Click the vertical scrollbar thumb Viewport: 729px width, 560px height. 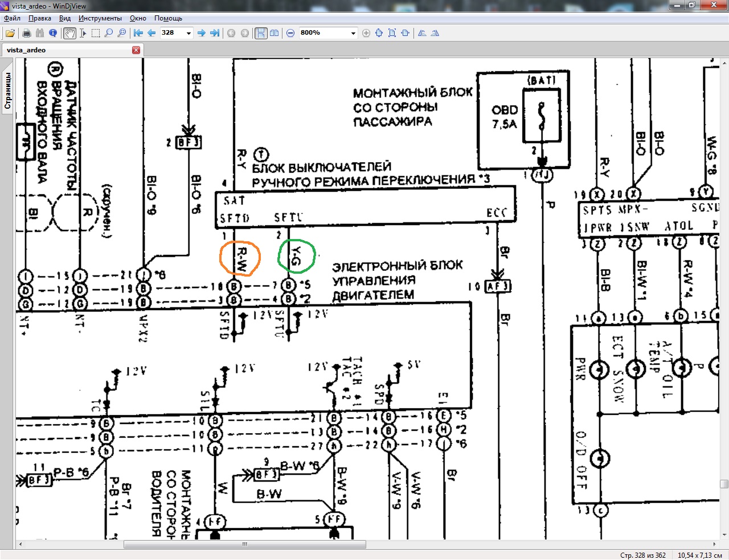click(x=724, y=484)
